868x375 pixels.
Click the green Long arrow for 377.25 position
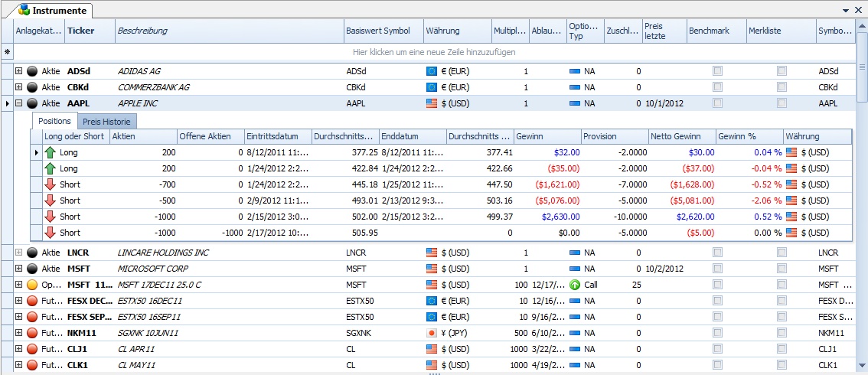[51, 152]
